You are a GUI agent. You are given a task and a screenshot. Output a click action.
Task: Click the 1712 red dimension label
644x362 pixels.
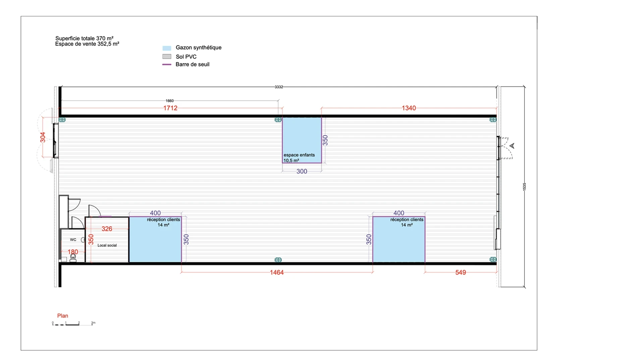(x=170, y=108)
